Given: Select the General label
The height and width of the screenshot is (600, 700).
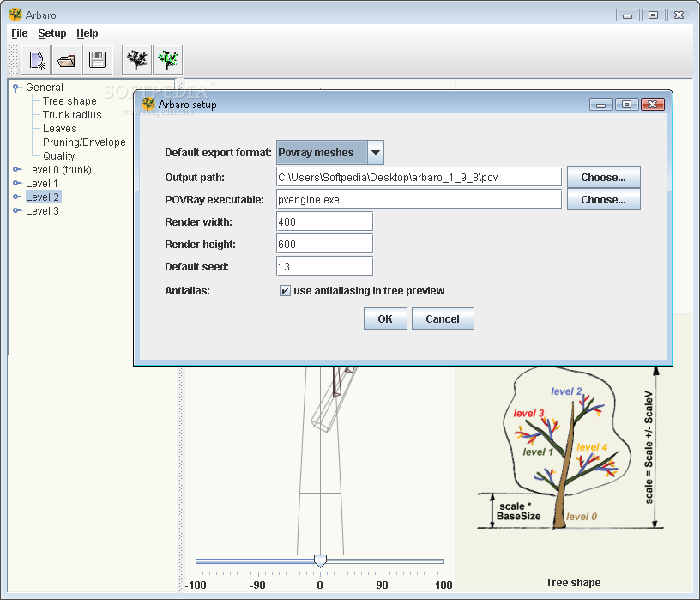Looking at the screenshot, I should coord(45,88).
